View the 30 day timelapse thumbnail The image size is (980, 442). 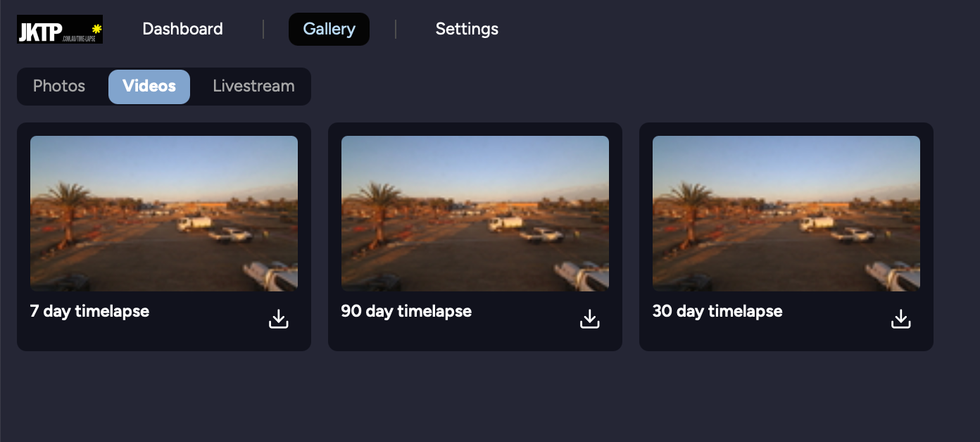(x=786, y=213)
